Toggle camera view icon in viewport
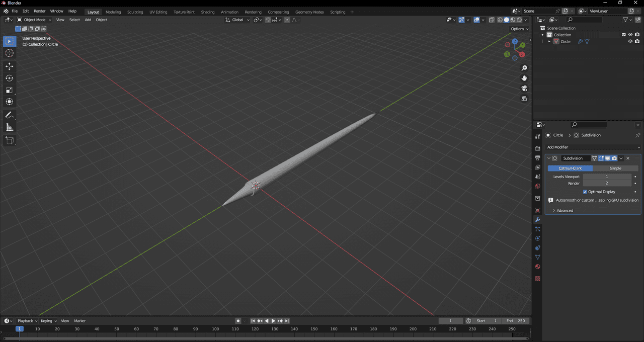 point(524,88)
